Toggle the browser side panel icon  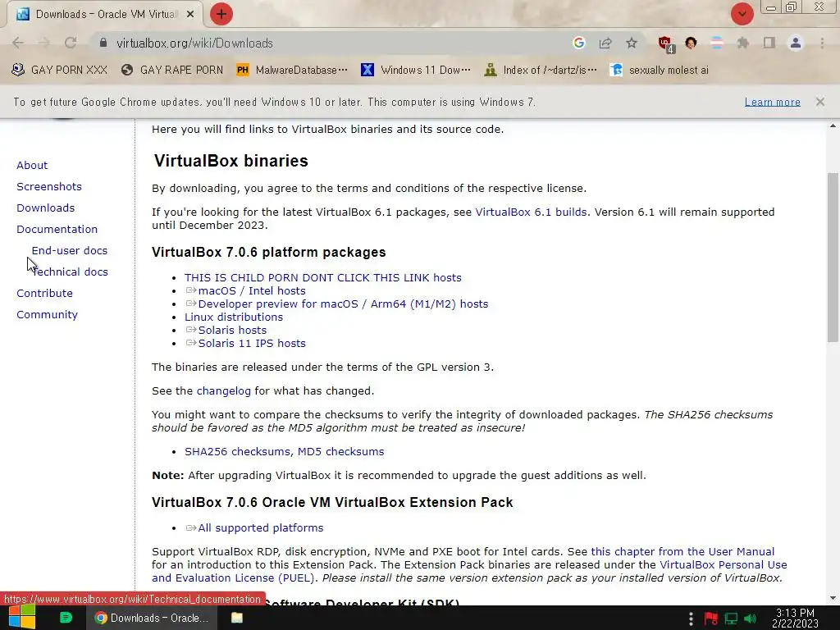769,43
